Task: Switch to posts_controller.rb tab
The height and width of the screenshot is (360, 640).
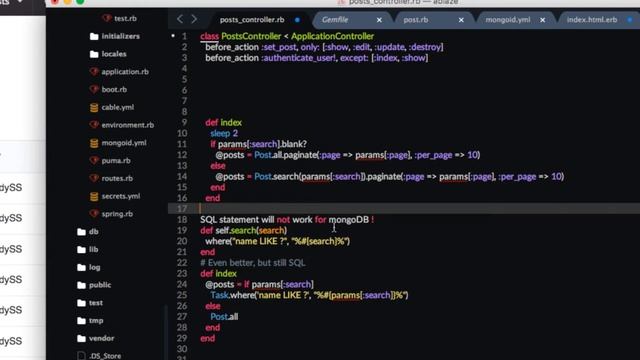Action: [x=252, y=20]
